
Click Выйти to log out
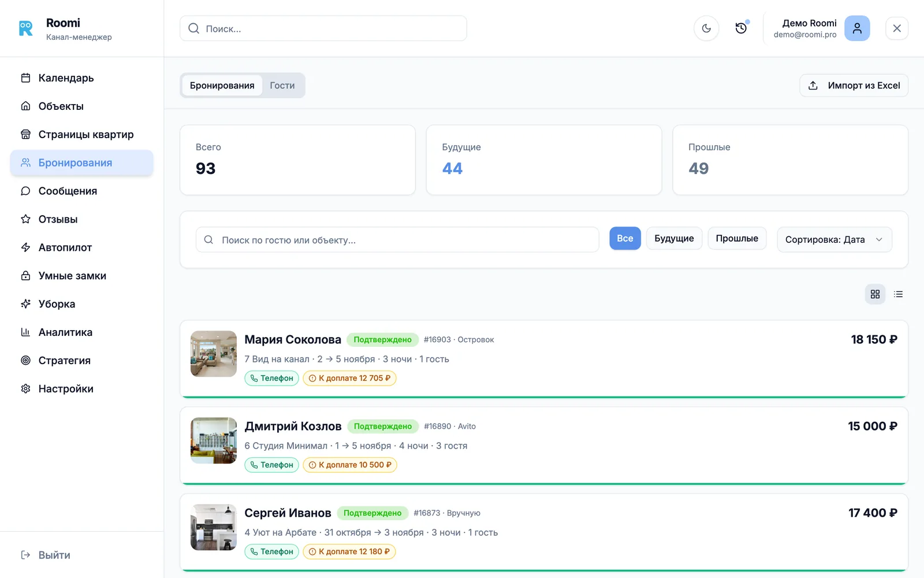tap(46, 555)
